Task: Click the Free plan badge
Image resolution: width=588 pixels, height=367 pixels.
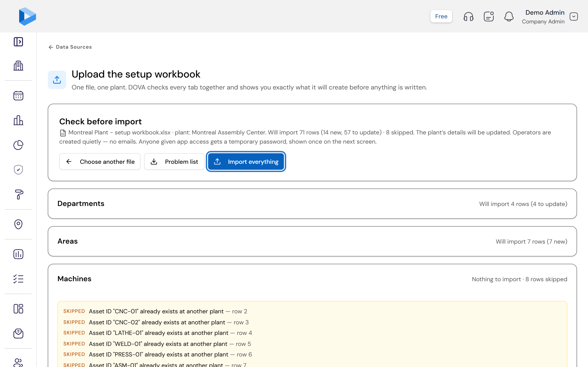Action: 441,16
